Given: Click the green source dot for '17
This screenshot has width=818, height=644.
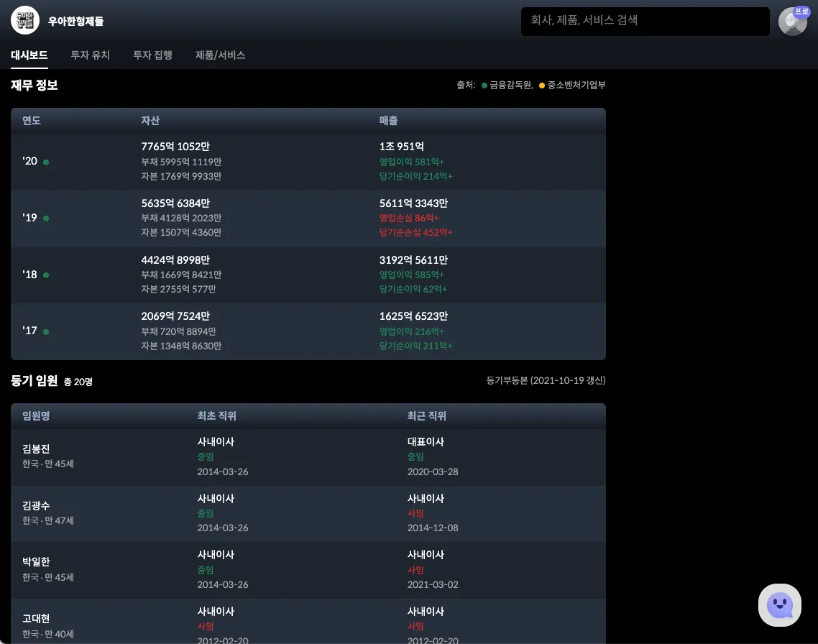Looking at the screenshot, I should [46, 331].
